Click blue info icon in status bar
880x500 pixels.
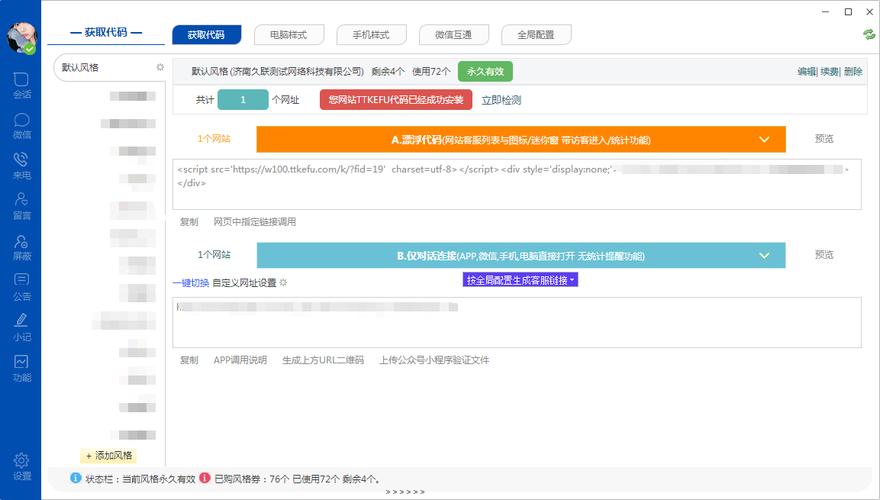pyautogui.click(x=76, y=478)
